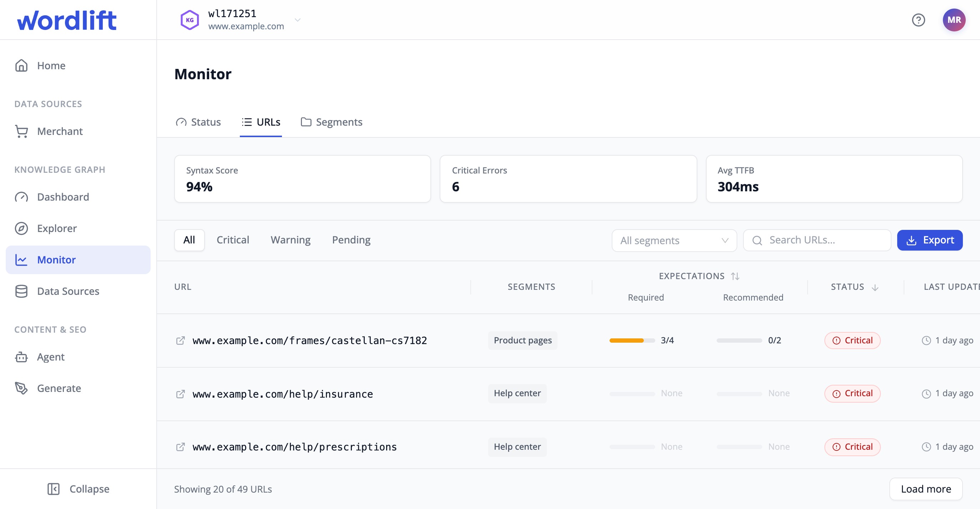Select the All filter
980x509 pixels.
point(189,240)
